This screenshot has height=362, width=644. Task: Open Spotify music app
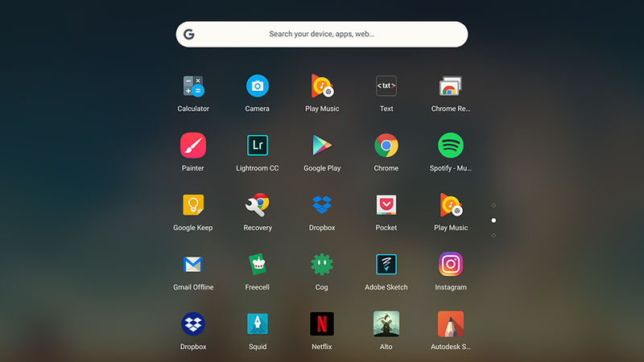pos(451,146)
